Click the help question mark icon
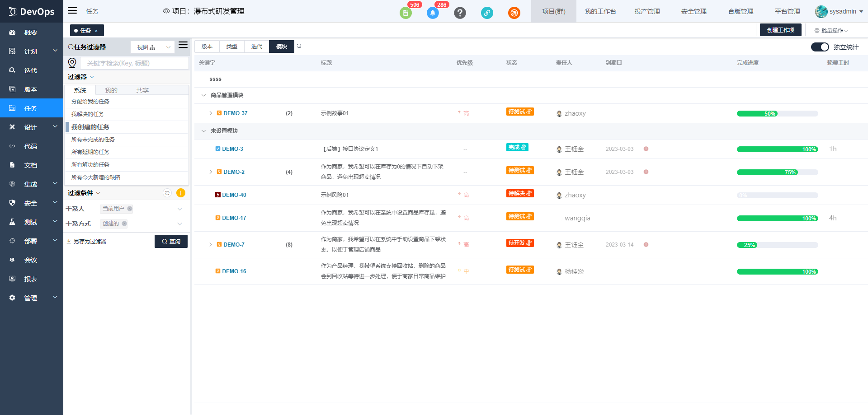 click(460, 13)
